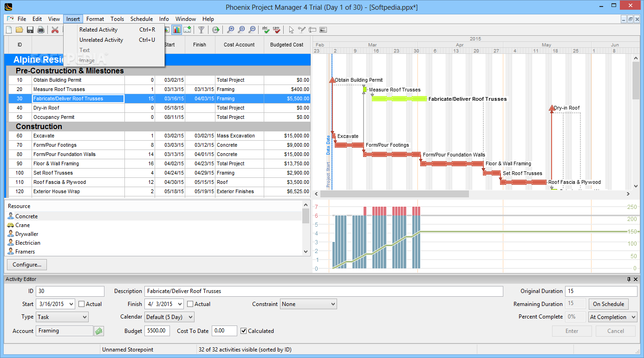Open the Finish date dropdown

click(x=179, y=304)
